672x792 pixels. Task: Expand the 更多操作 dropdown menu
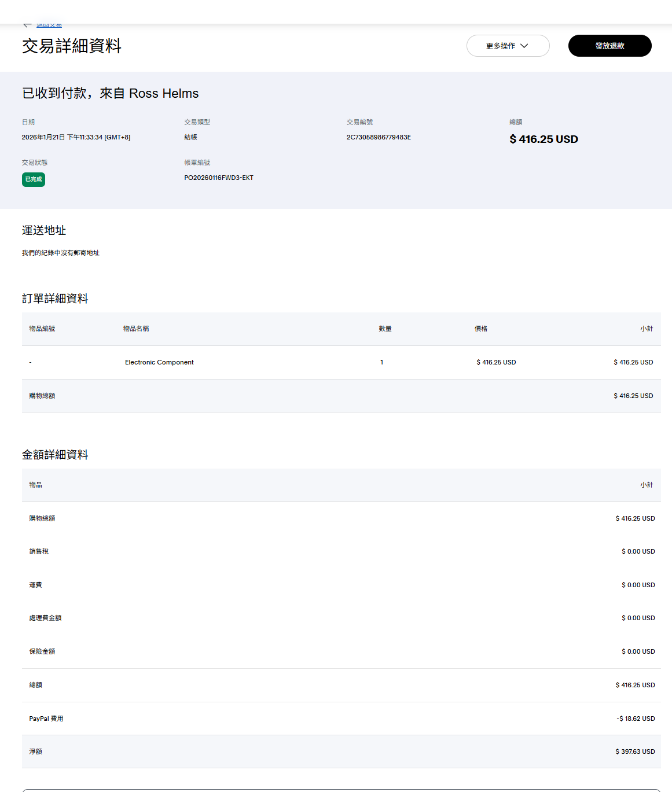point(508,46)
